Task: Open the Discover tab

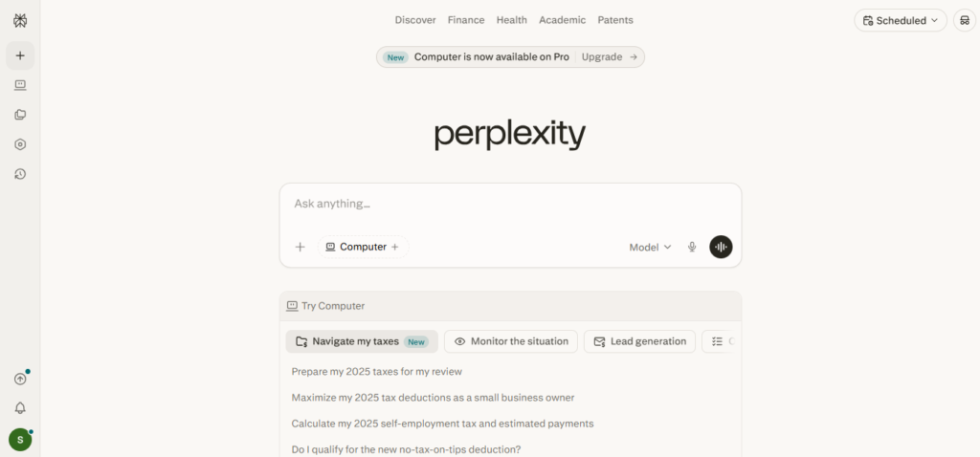Action: [415, 20]
